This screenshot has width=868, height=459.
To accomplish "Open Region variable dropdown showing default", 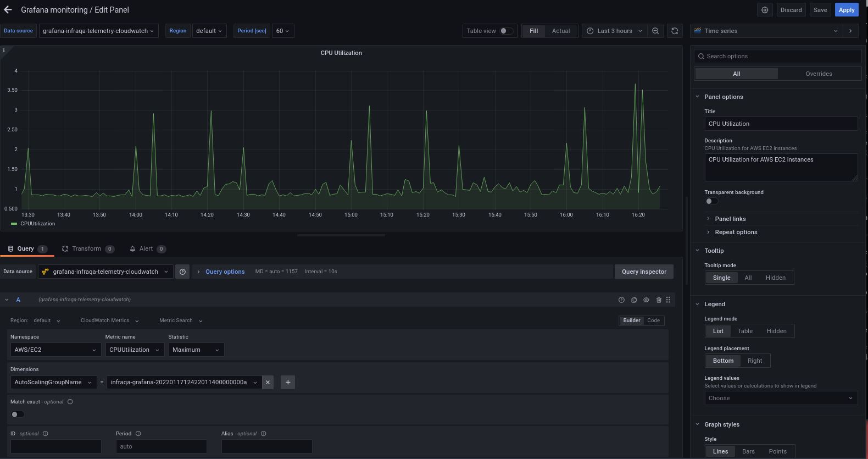I will pyautogui.click(x=209, y=31).
